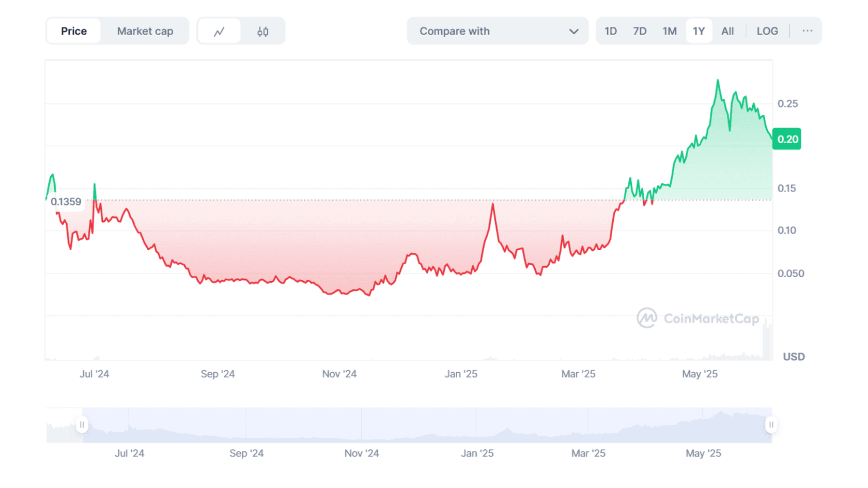Click the Compare with chevron arrow
Screen dimensions: 868x488
point(574,32)
